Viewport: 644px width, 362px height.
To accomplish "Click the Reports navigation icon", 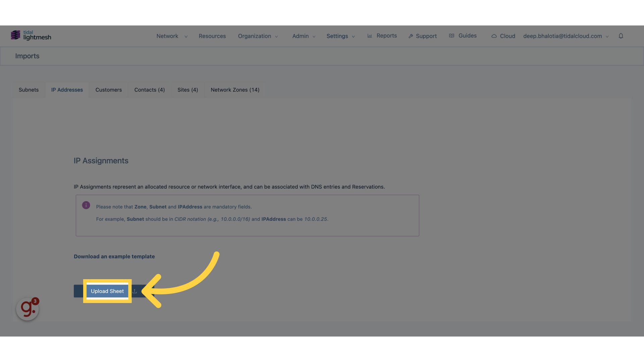I will click(x=370, y=35).
